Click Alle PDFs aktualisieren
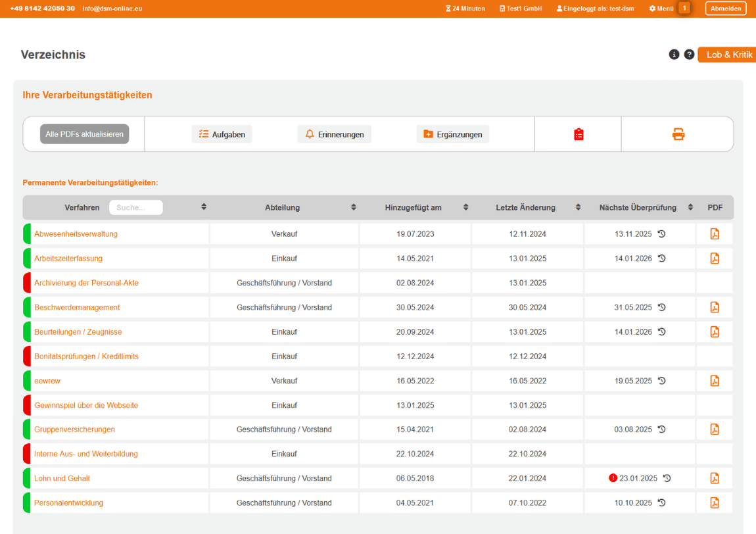756x534 pixels. [84, 134]
